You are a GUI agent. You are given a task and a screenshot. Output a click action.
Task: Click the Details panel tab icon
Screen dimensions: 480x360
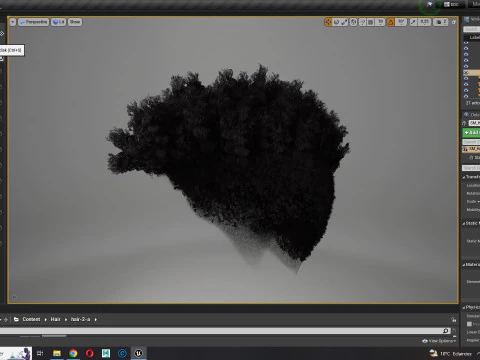[466, 115]
